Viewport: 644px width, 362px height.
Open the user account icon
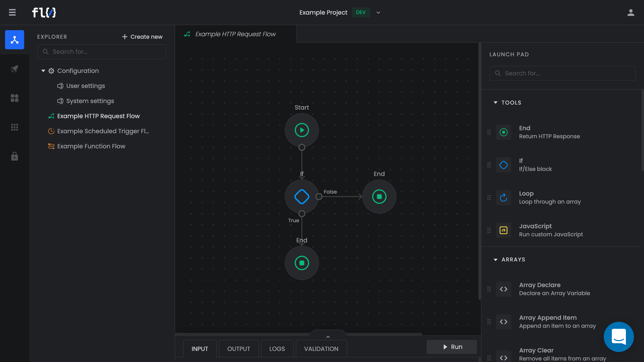[x=631, y=12]
